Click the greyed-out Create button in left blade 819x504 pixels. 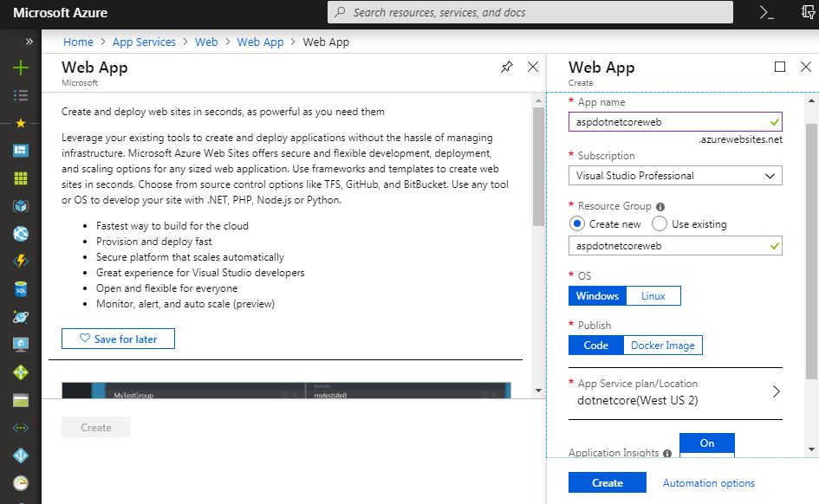click(96, 427)
